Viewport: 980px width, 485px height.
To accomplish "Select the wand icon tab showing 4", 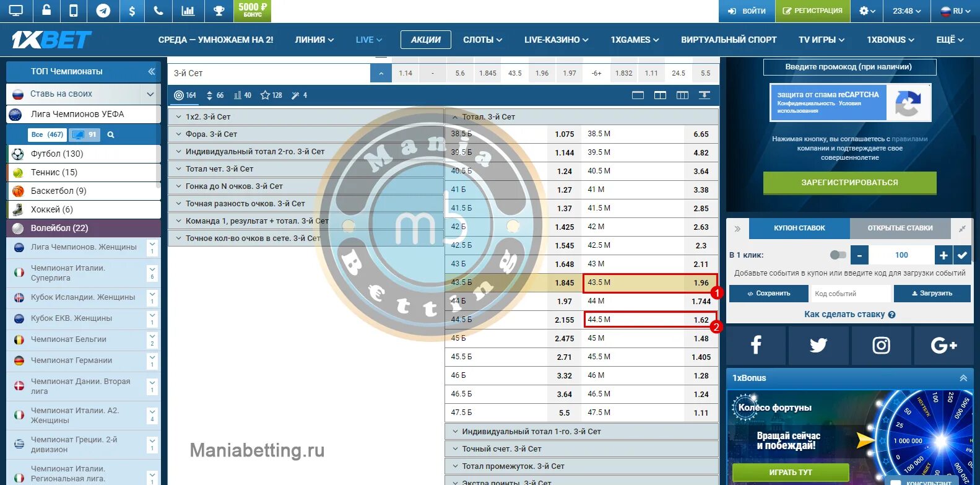I will coord(299,95).
